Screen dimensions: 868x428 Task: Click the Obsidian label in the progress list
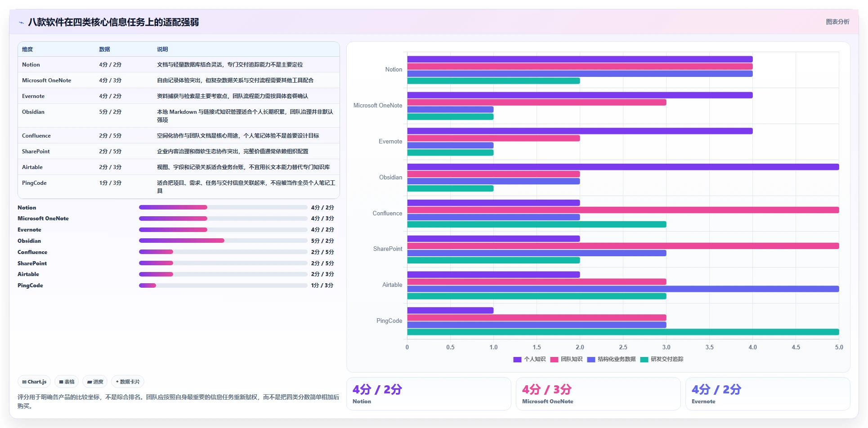point(29,241)
